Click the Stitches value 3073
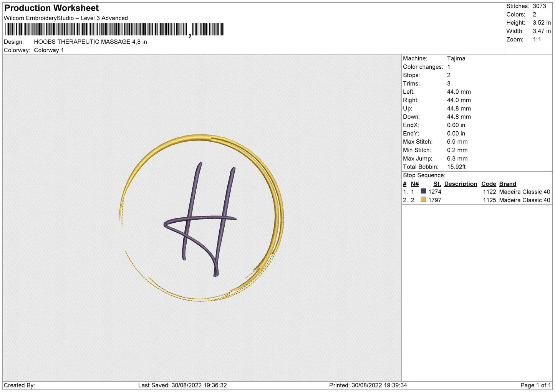The image size is (555, 392). click(x=539, y=6)
